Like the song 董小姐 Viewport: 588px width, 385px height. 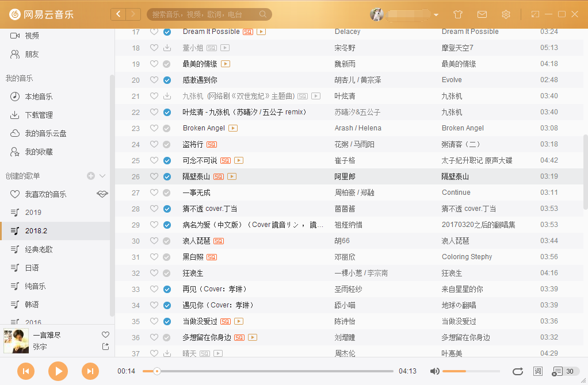point(154,48)
